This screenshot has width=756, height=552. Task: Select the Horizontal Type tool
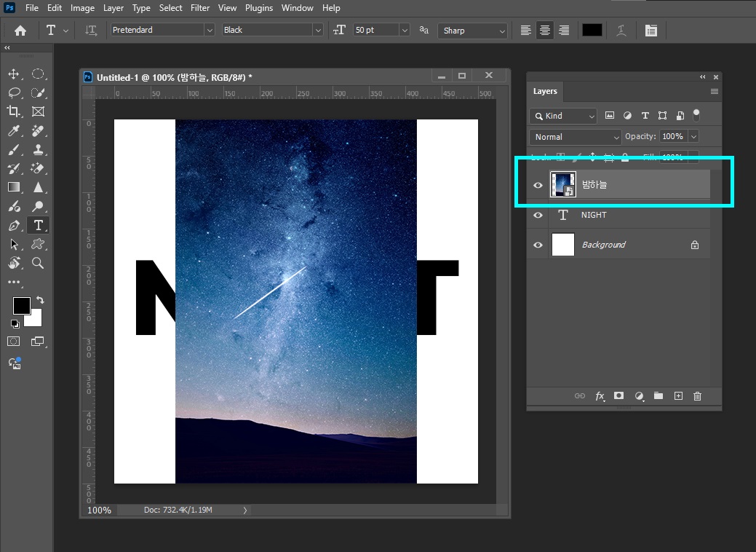(x=38, y=225)
